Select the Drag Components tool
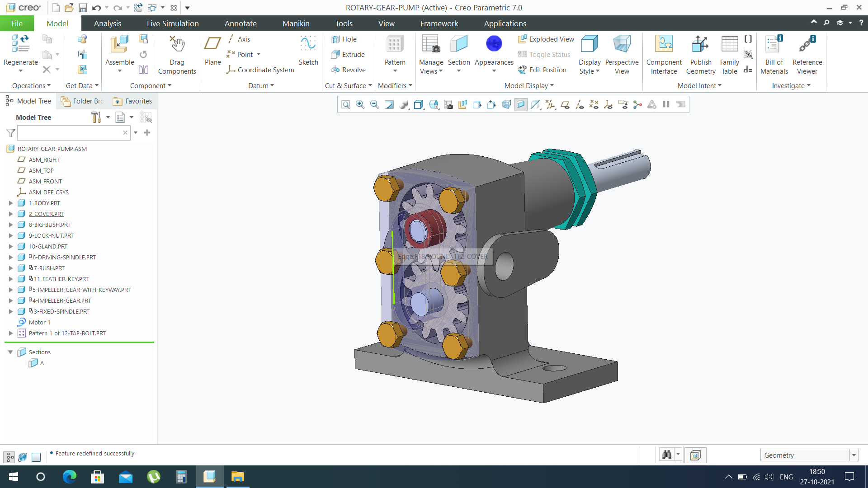The width and height of the screenshot is (868, 488). click(177, 45)
